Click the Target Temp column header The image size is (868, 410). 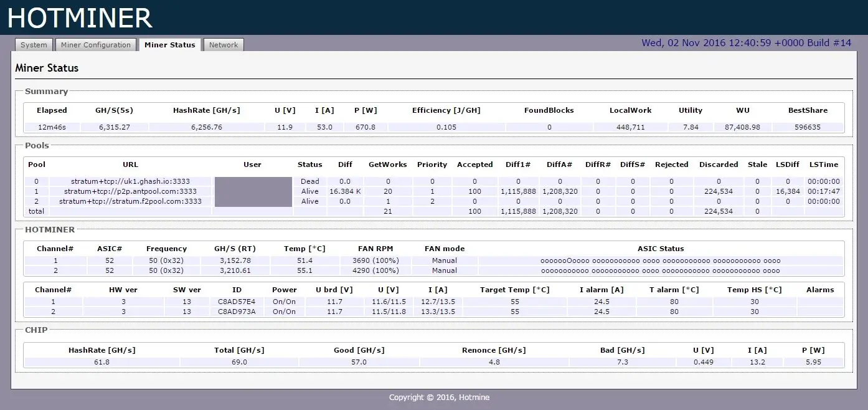pos(514,290)
